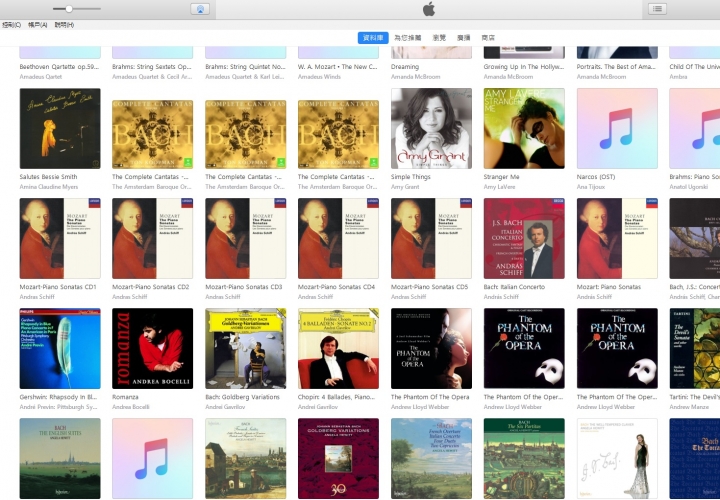
Task: Click the 'Salutes Bessie Smith' album title
Action: [48, 177]
